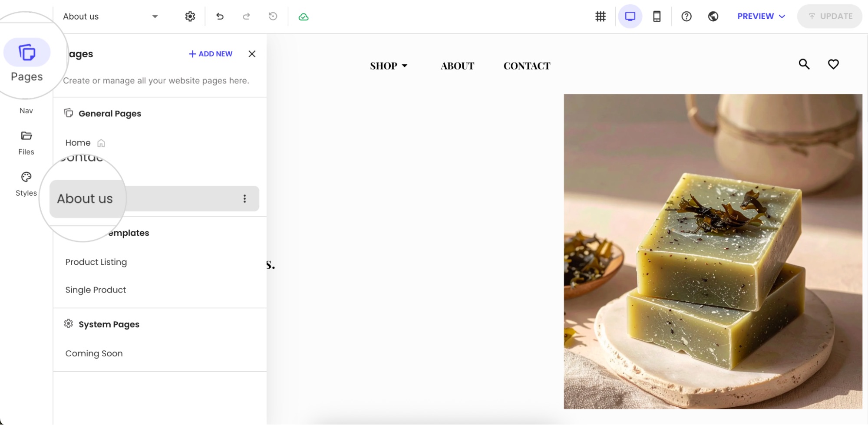Click the home icon beside Home
The height and width of the screenshot is (425, 868).
pos(101,143)
